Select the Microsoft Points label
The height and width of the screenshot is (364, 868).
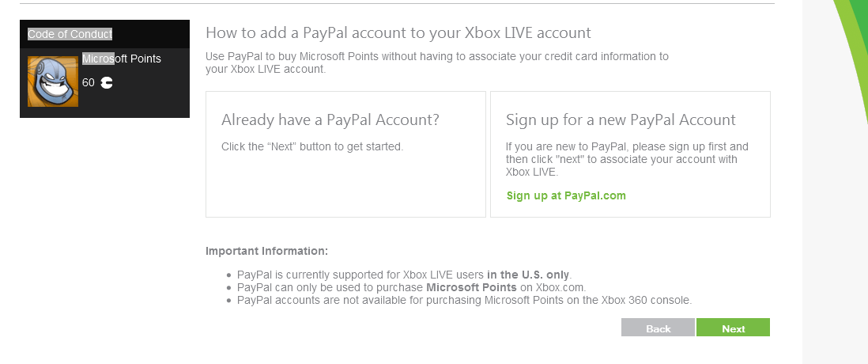tap(122, 59)
